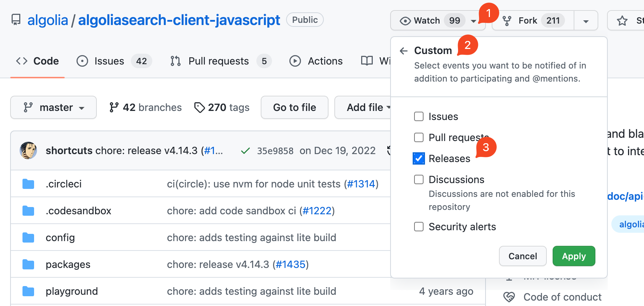Open the algoliasearch-client-javascript repository link
Screen dimensions: 644x306
179,20
